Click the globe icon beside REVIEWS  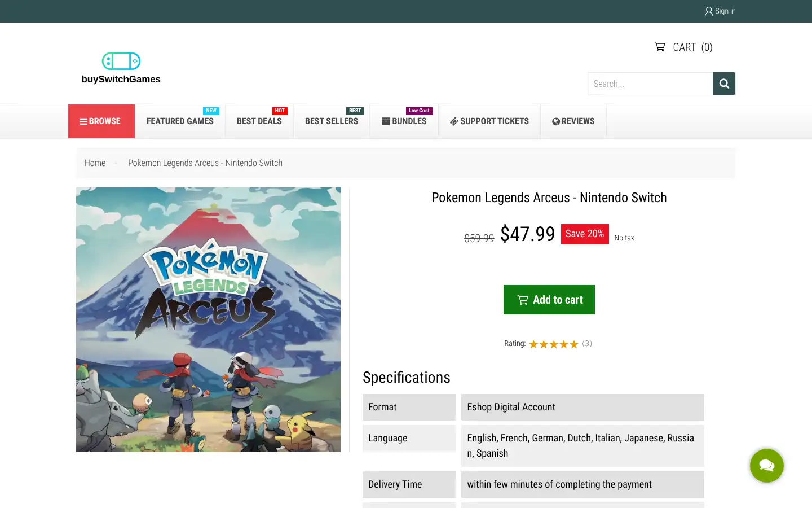point(556,121)
